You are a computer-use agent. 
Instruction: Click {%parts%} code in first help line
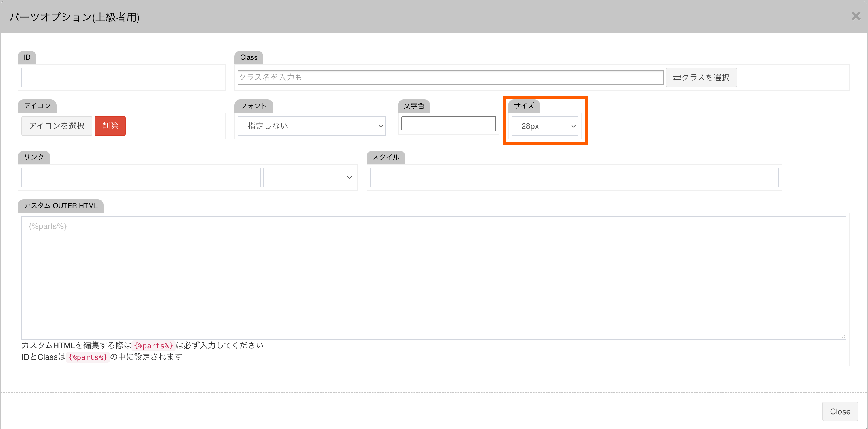(154, 345)
